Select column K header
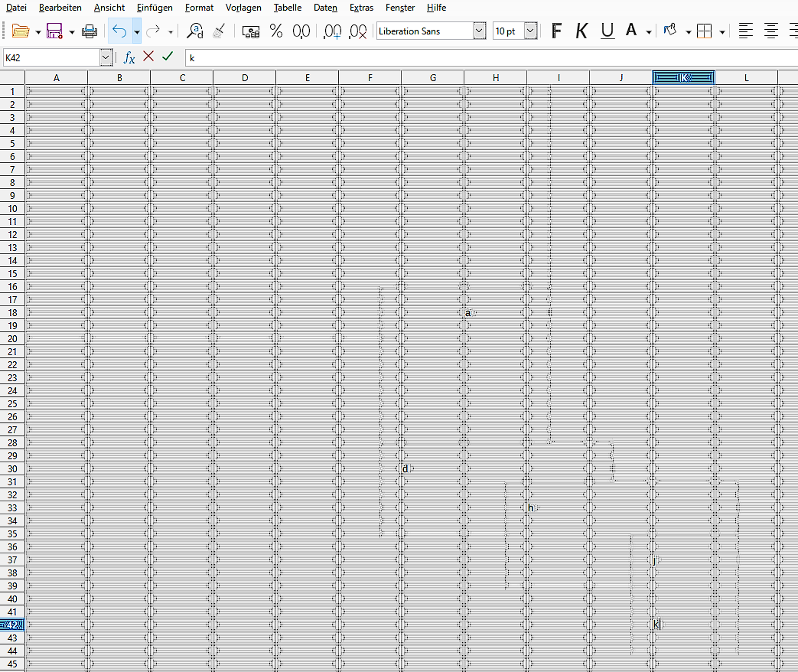 point(684,78)
